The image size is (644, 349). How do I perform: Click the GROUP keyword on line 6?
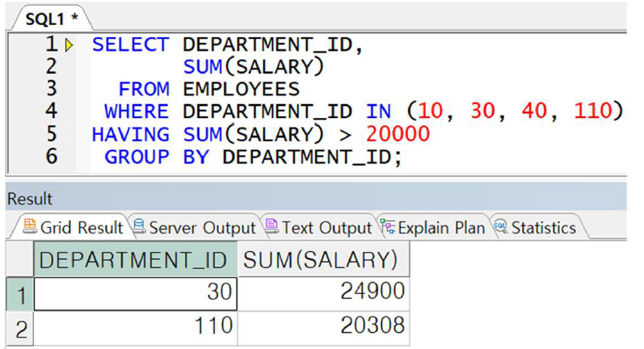[x=137, y=157]
